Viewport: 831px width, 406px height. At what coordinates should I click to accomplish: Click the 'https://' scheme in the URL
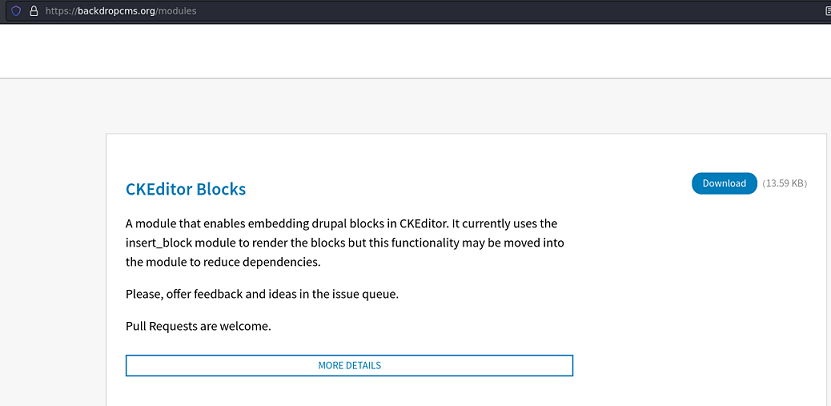(60, 10)
